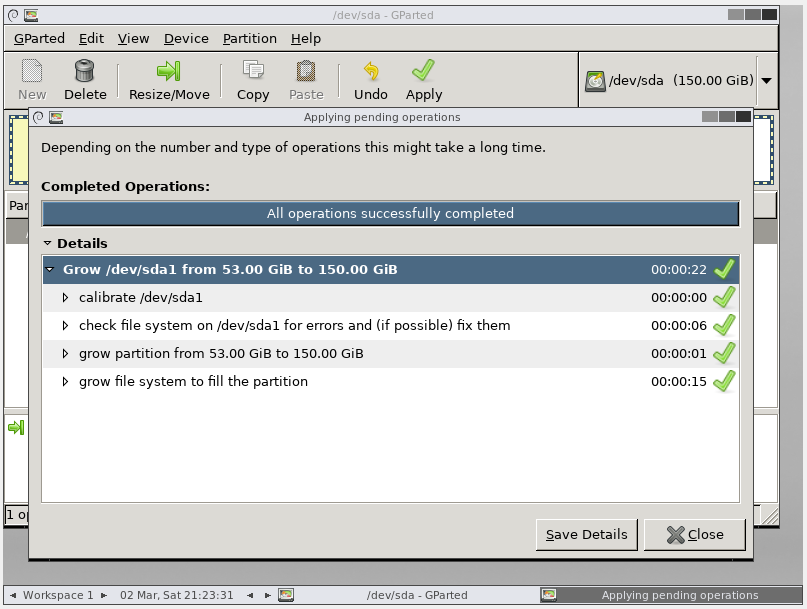Open the Device menu
Screen dimensions: 807x609
click(184, 38)
